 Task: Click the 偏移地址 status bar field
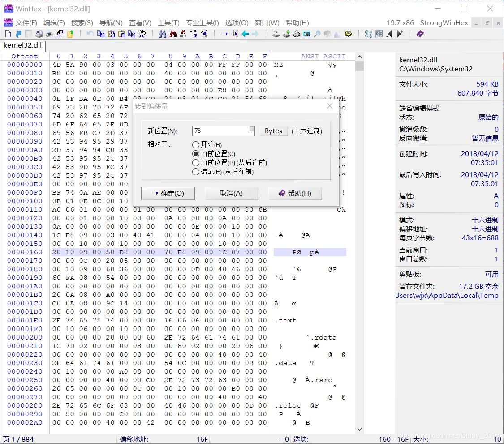click(x=164, y=439)
